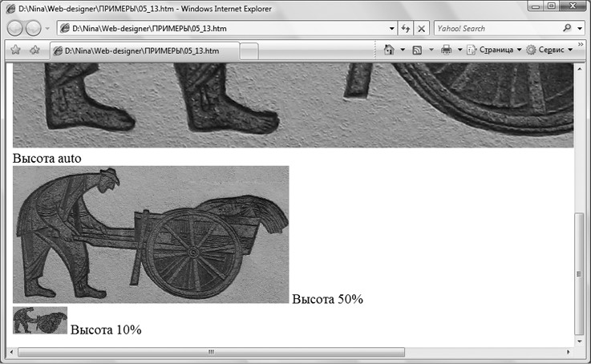This screenshot has width=591, height=364.
Task: Go to the Home page icon
Action: tap(389, 50)
